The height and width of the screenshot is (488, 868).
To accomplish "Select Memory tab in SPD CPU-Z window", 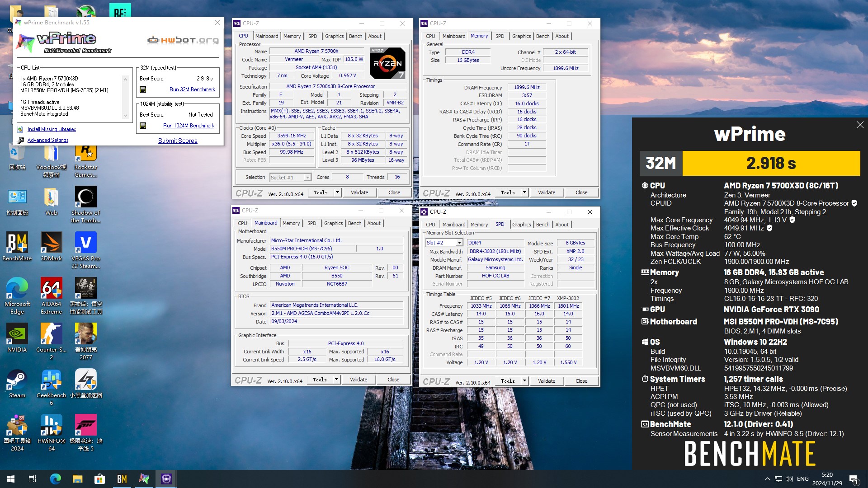I will pyautogui.click(x=479, y=225).
